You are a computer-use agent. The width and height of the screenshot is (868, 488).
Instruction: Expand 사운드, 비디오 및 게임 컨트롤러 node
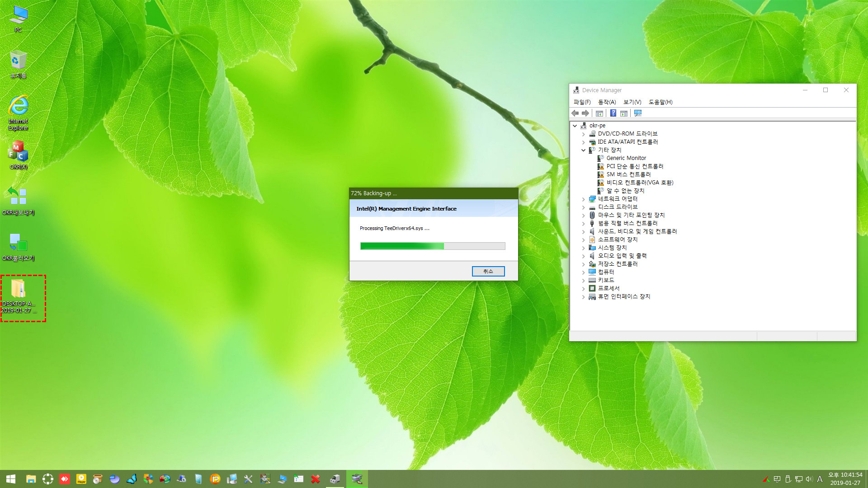pyautogui.click(x=583, y=231)
